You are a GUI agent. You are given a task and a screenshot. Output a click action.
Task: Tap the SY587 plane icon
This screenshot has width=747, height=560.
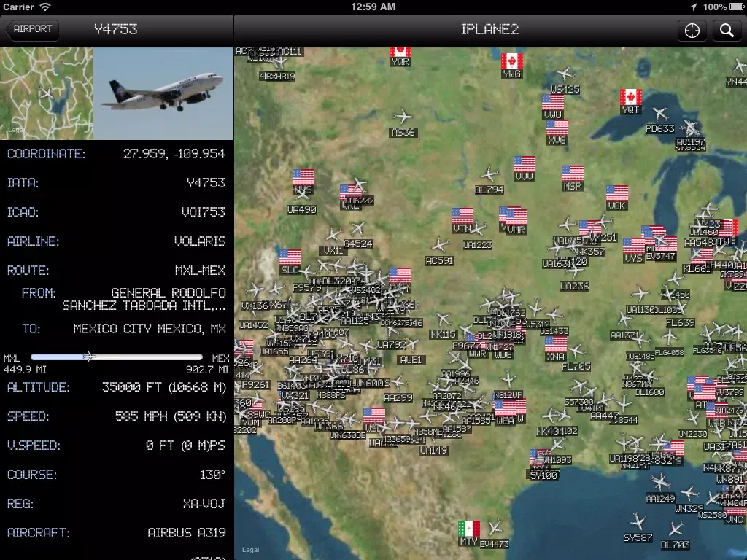[x=638, y=521]
